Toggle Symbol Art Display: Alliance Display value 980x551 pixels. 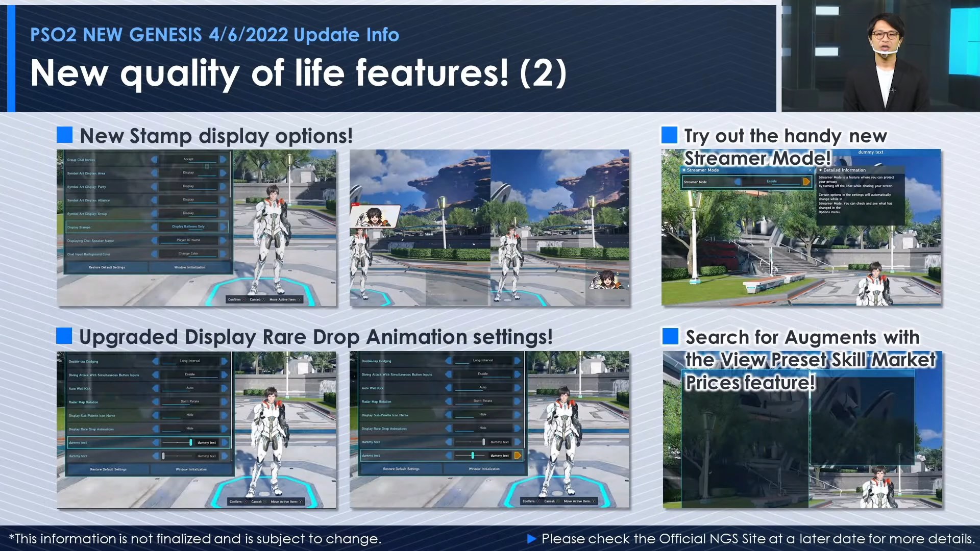tap(188, 200)
